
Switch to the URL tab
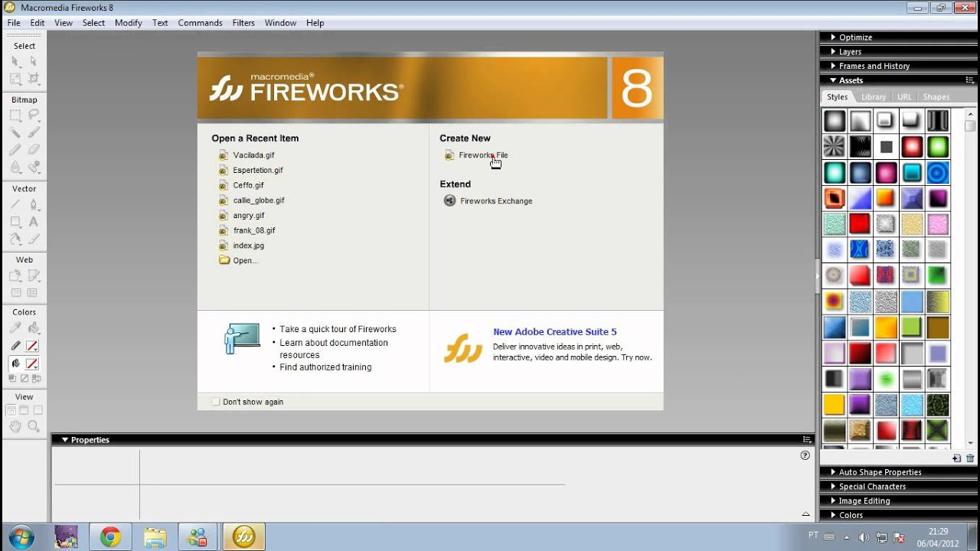[x=904, y=97]
